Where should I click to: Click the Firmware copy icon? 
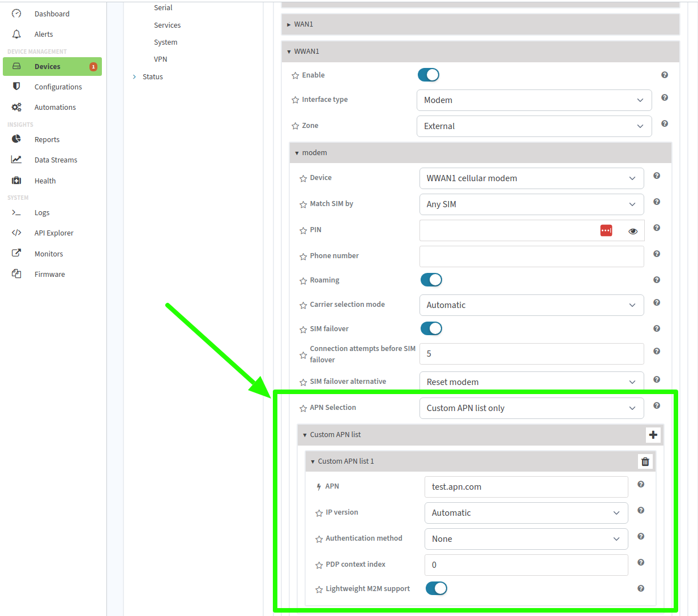[x=16, y=273]
